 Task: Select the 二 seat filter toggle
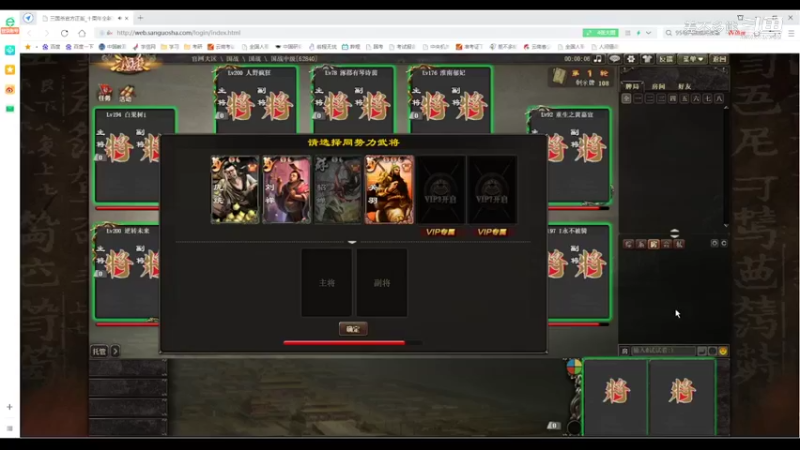(x=649, y=98)
